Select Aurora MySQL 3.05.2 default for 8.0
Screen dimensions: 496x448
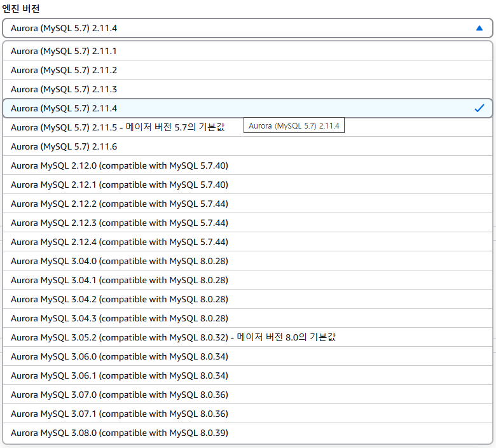pos(247,337)
